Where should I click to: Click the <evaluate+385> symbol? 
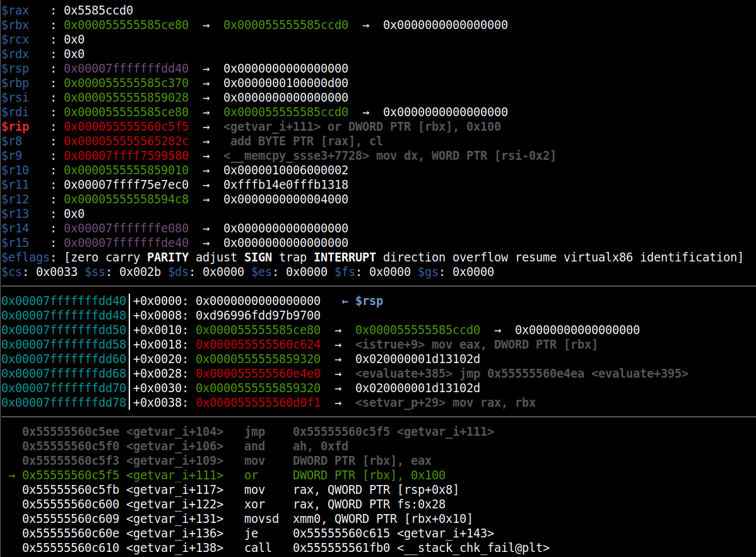pyautogui.click(x=403, y=373)
